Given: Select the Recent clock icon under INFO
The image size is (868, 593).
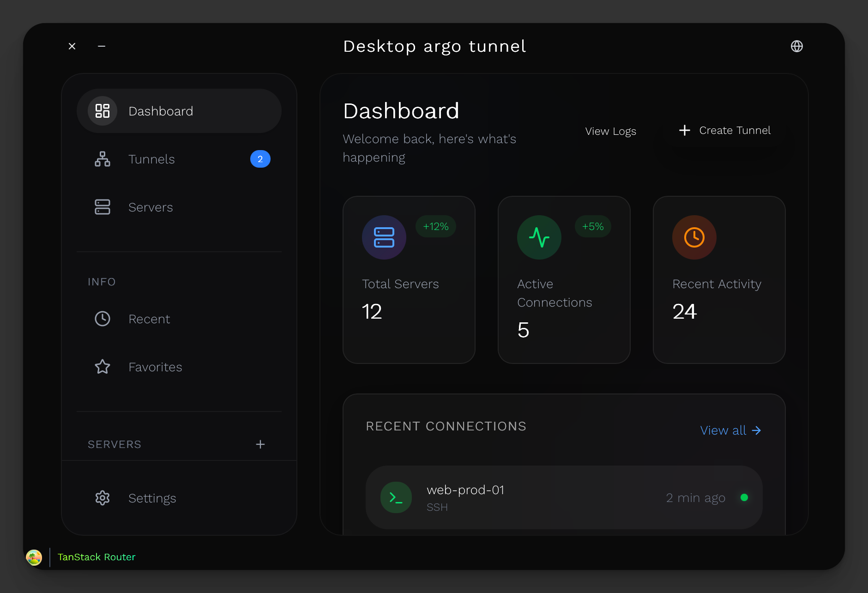Looking at the screenshot, I should tap(102, 319).
